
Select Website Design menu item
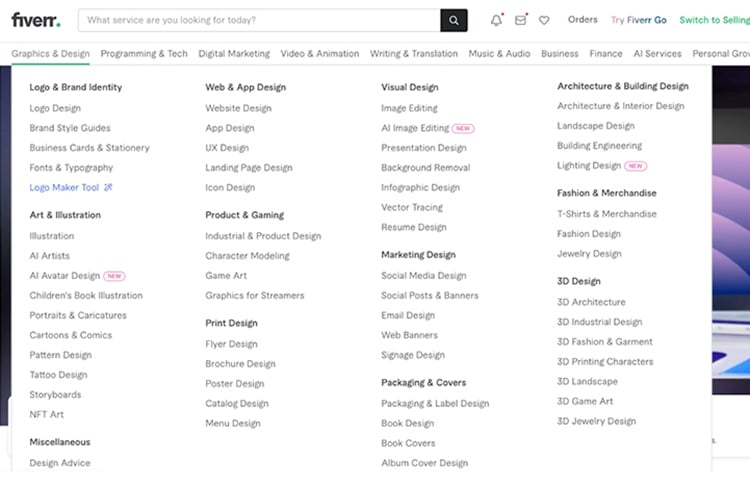point(238,108)
